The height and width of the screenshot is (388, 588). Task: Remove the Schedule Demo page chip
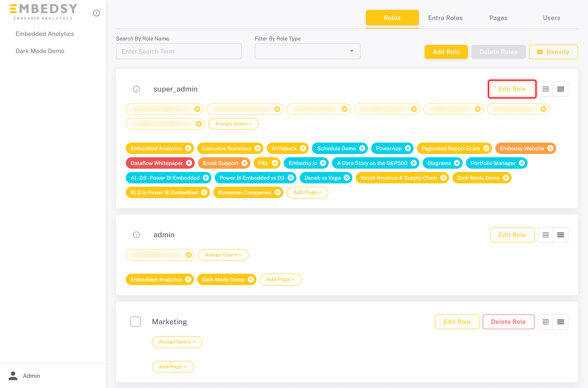coord(362,148)
